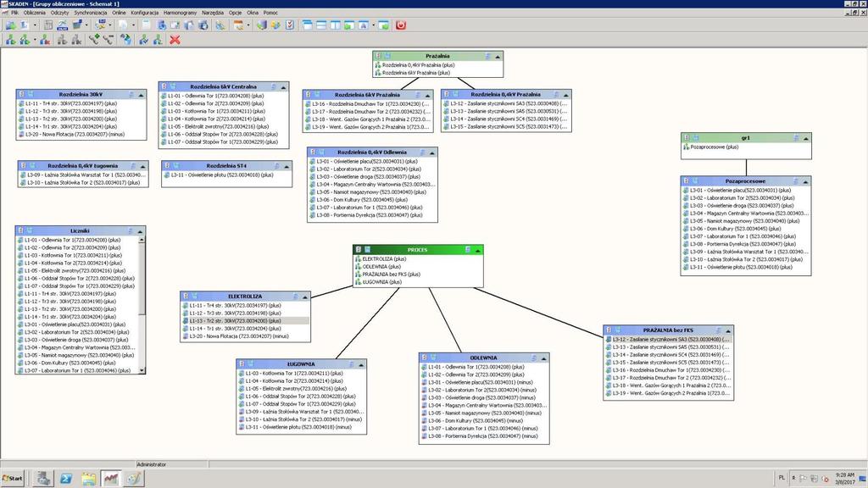
Task: Open the Narzędzia menu
Action: [x=213, y=12]
